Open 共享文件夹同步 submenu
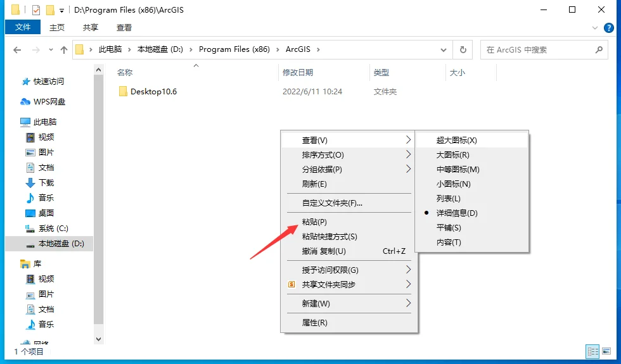This screenshot has width=621, height=364. [348, 284]
